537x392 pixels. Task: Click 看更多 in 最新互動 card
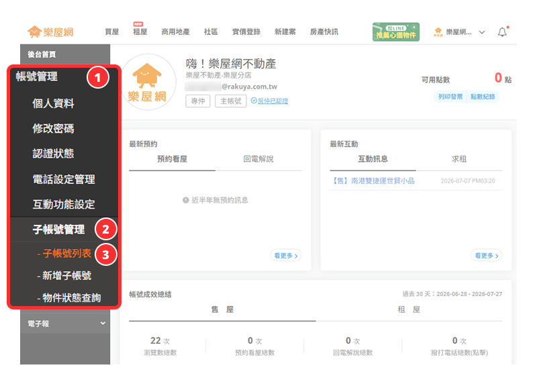[x=486, y=256]
